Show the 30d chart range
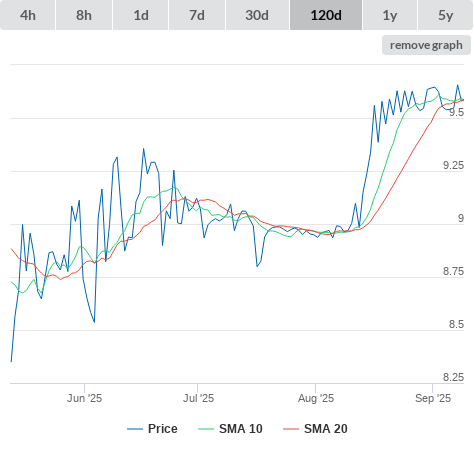This screenshot has width=474, height=455. pos(257,15)
